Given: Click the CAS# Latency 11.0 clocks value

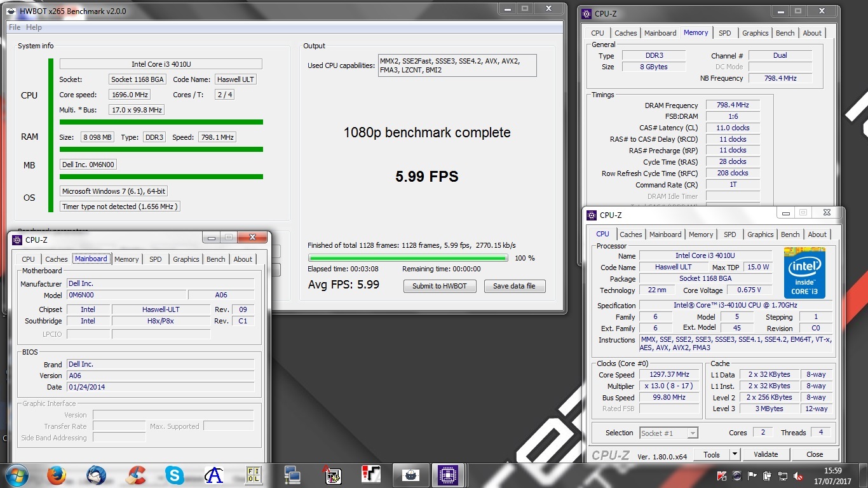Looking at the screenshot, I should click(x=733, y=128).
